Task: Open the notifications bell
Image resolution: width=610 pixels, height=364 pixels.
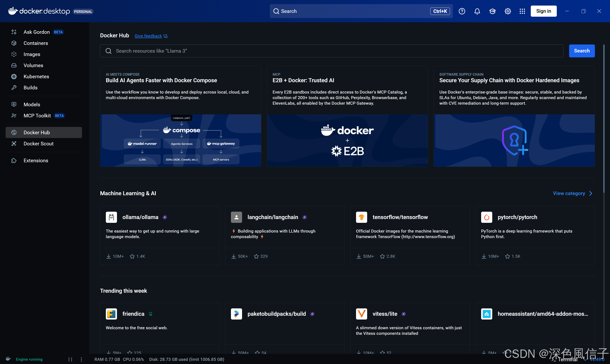Action: click(x=477, y=11)
